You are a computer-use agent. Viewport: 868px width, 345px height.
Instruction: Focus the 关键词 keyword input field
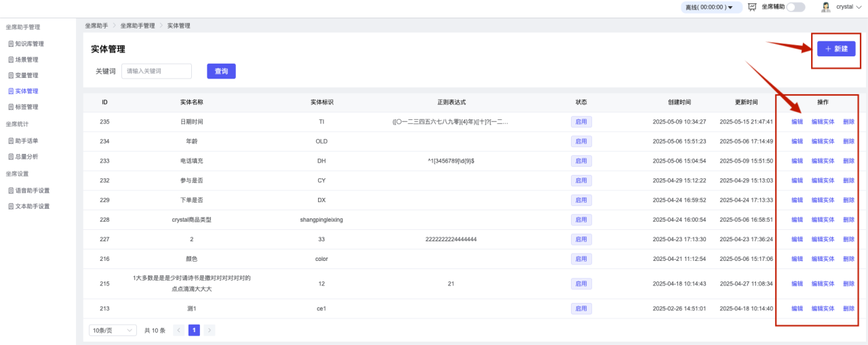coord(156,71)
